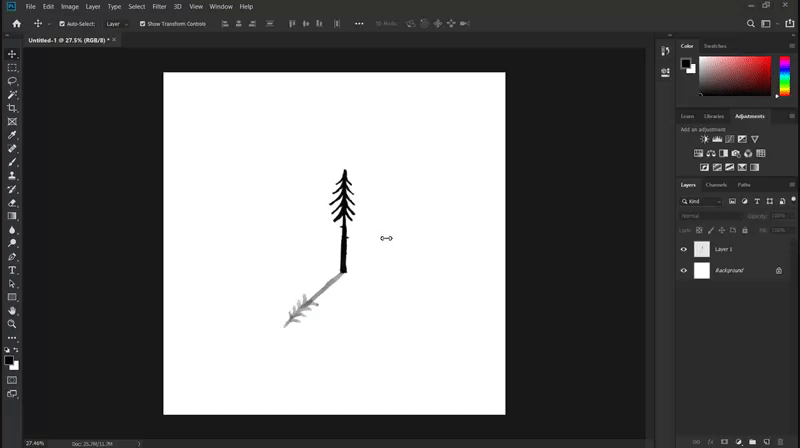Open the Color panel flyout menu
Viewport: 800px width, 448px height.
(x=792, y=46)
